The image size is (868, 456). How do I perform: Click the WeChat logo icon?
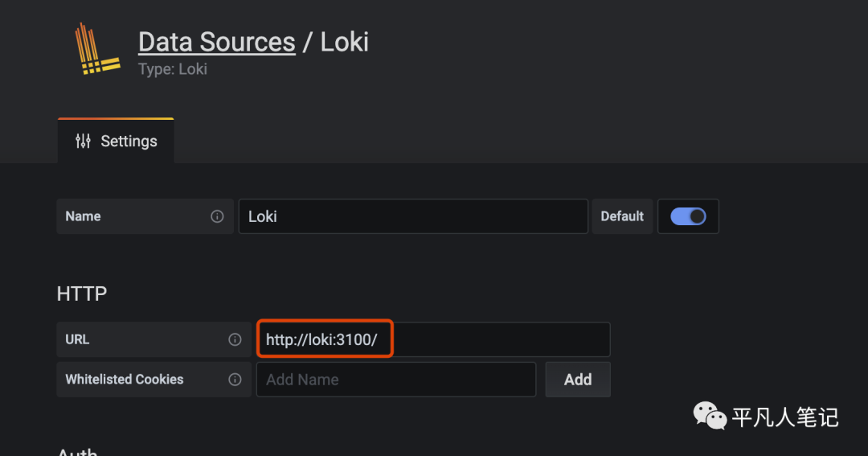coord(710,416)
